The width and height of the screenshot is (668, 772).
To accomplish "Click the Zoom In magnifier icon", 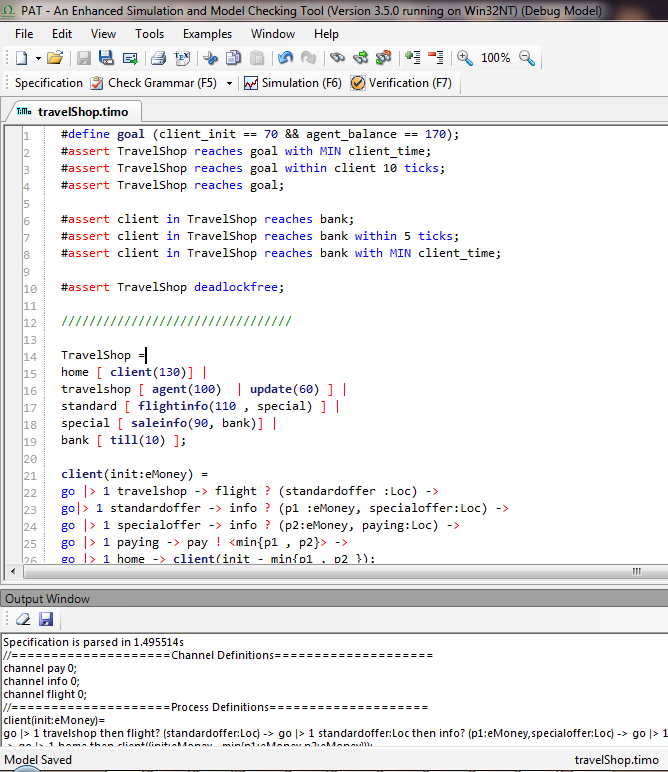I will [465, 58].
